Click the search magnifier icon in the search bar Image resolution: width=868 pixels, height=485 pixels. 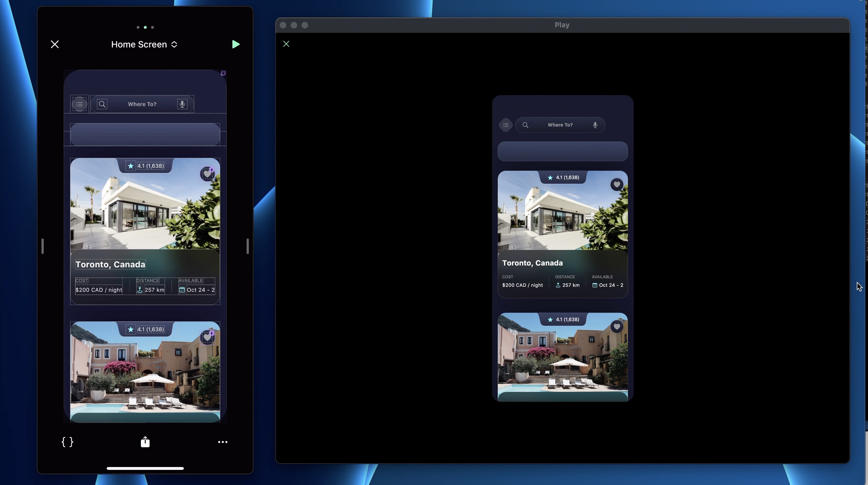click(102, 104)
